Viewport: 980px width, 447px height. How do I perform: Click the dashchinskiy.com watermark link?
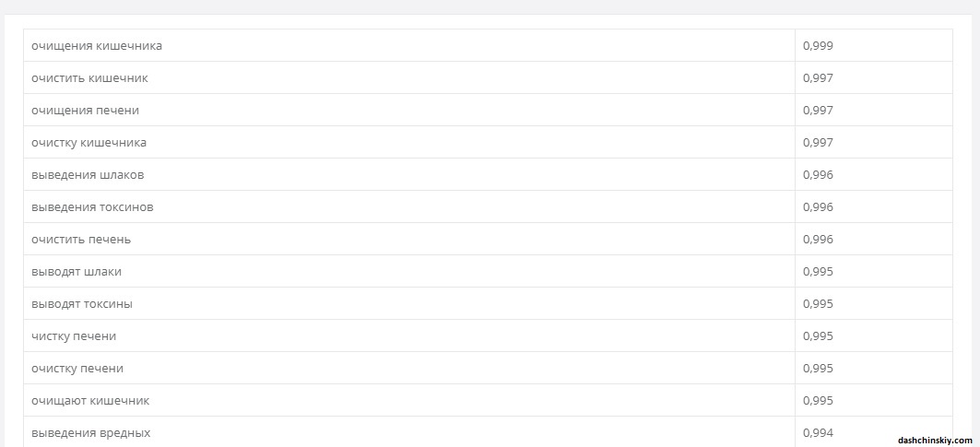[934, 441]
